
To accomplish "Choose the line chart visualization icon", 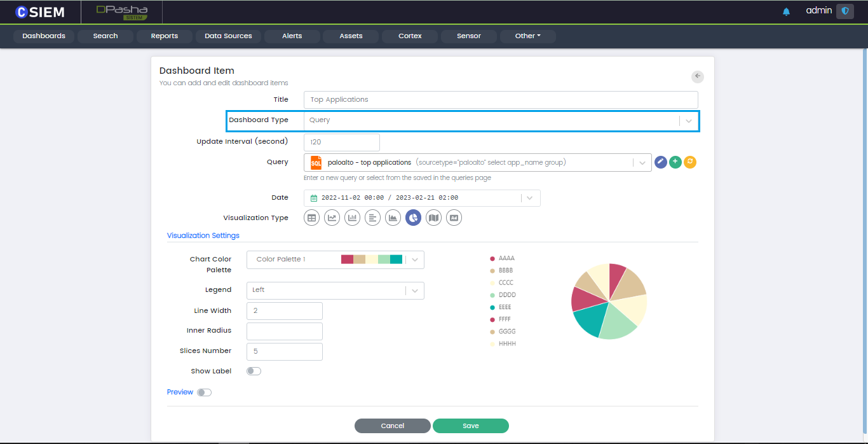I will (332, 218).
